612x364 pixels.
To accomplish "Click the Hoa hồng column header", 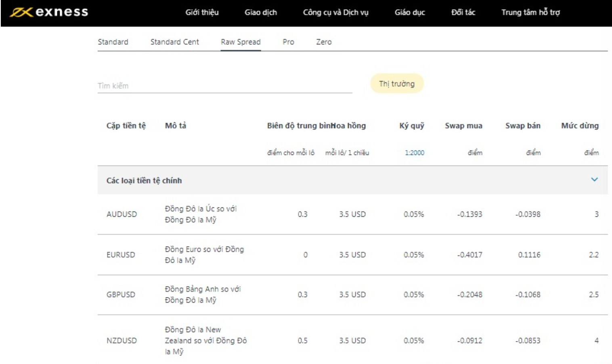I will click(349, 126).
